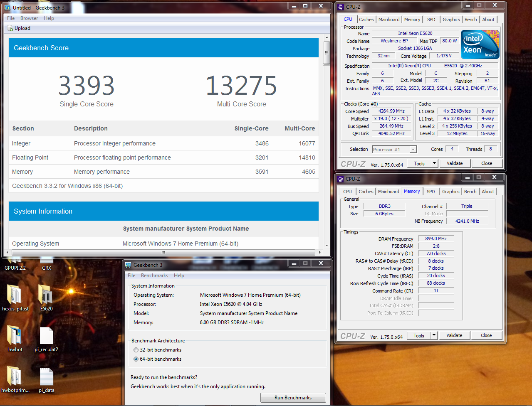Select pi_rec.dat2 file on desktop

46,335
